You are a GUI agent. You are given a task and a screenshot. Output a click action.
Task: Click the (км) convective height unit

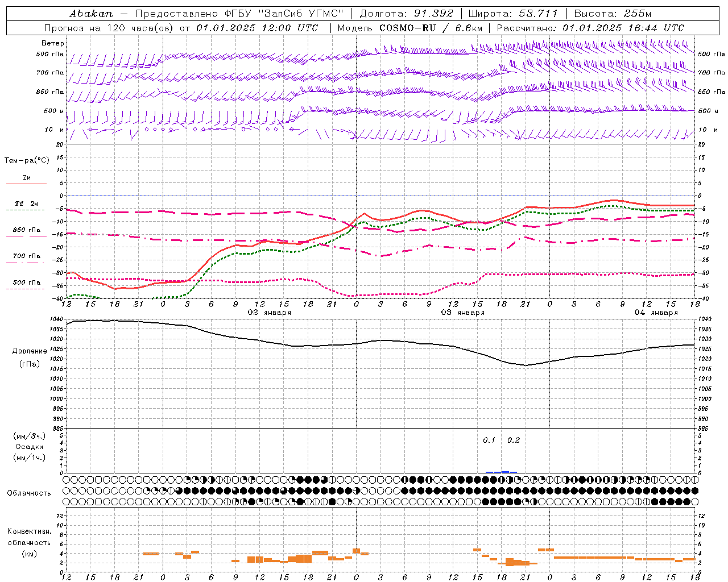[30, 554]
